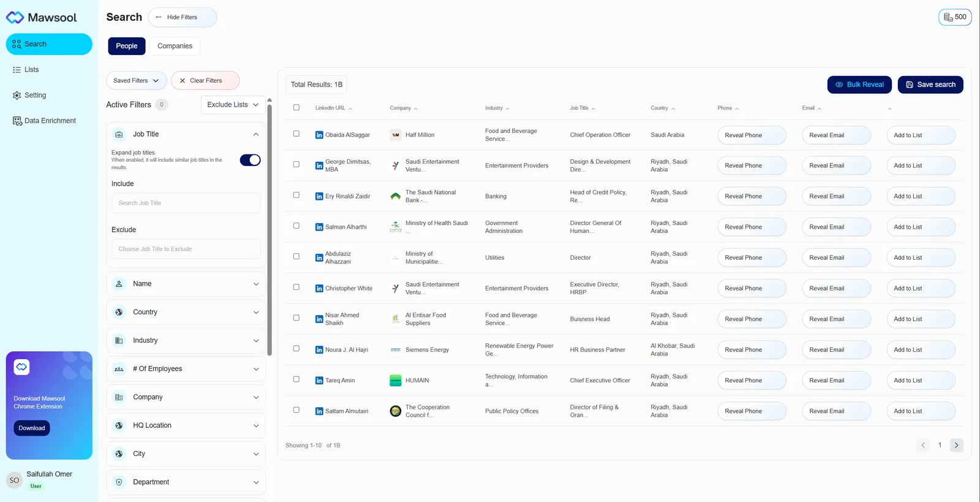Open LinkedIn icon for Noura J. Al Hajri
Screen dimensions: 980x502
click(319, 350)
